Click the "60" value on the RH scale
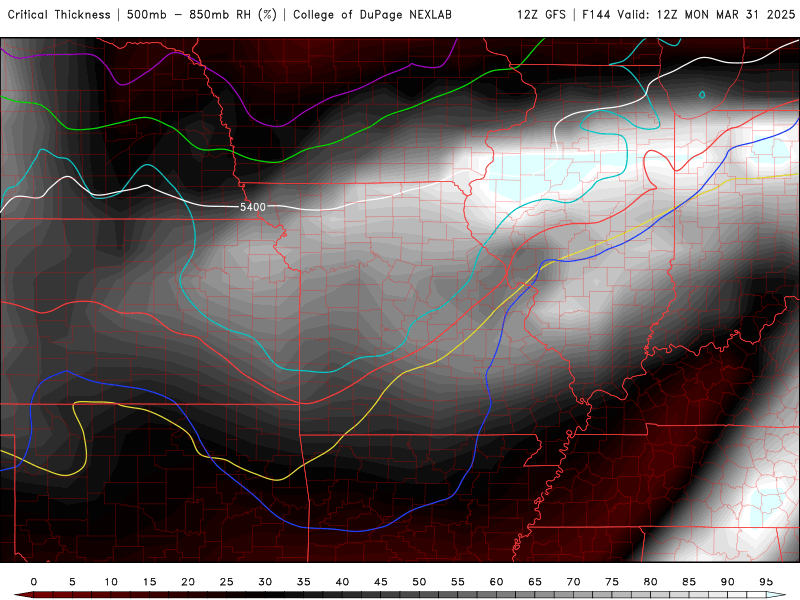The width and height of the screenshot is (800, 600). coord(496,582)
